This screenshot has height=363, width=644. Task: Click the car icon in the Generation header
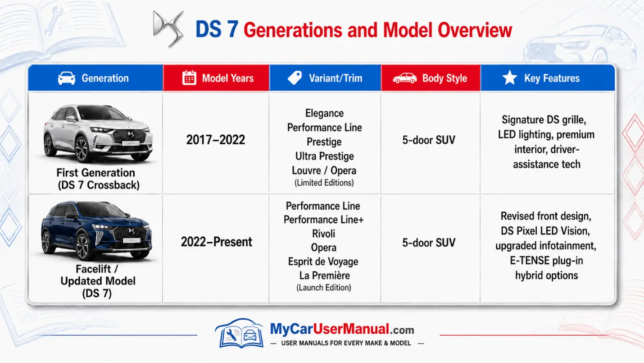(x=67, y=78)
